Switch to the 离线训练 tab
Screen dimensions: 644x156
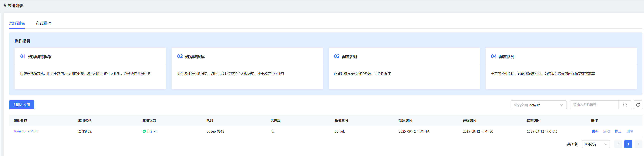click(17, 23)
